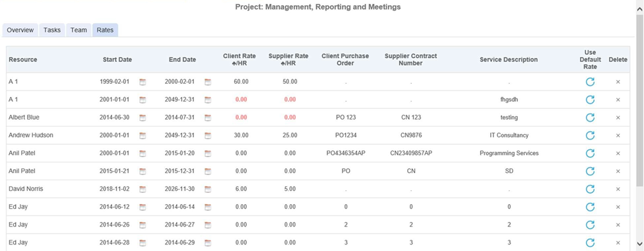The width and height of the screenshot is (644, 251).
Task: Edit the PO4346354AP purchase order field
Action: [x=346, y=153]
